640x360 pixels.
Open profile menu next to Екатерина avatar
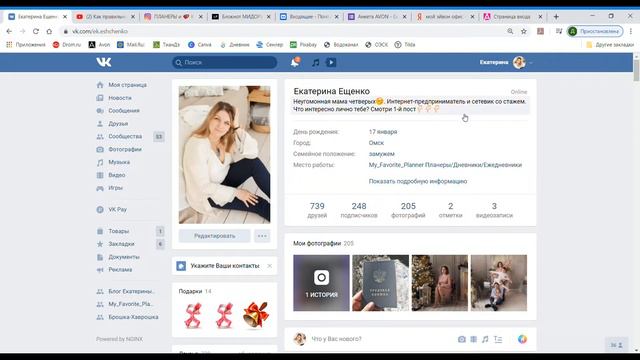(531, 63)
